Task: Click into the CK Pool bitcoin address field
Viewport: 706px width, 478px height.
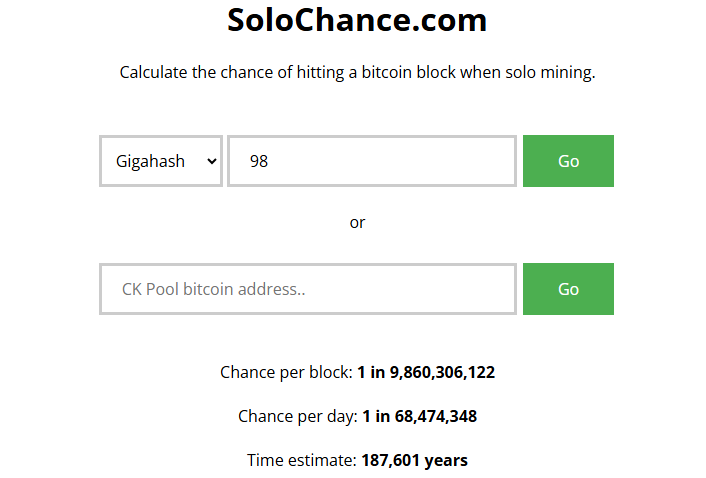Action: pyautogui.click(x=308, y=289)
